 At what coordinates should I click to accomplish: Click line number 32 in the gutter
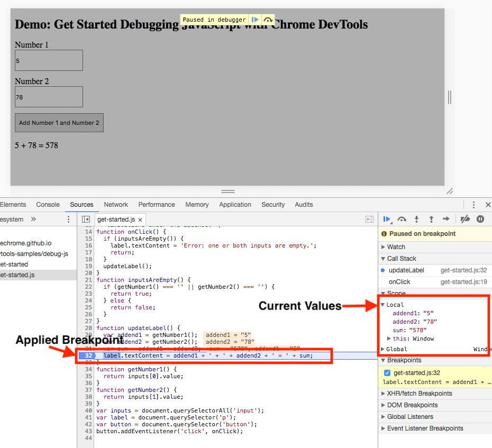click(x=87, y=355)
